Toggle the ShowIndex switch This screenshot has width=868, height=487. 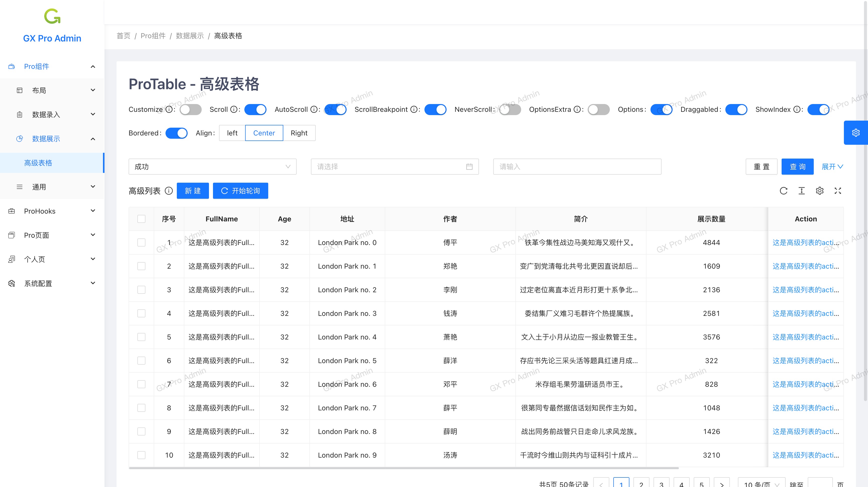tap(818, 109)
